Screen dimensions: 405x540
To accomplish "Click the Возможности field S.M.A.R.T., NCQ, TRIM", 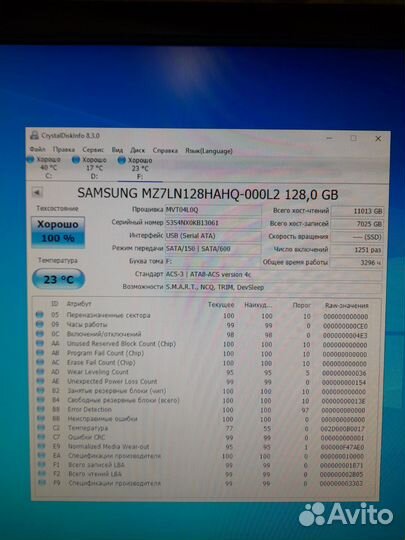I will pyautogui.click(x=274, y=287).
